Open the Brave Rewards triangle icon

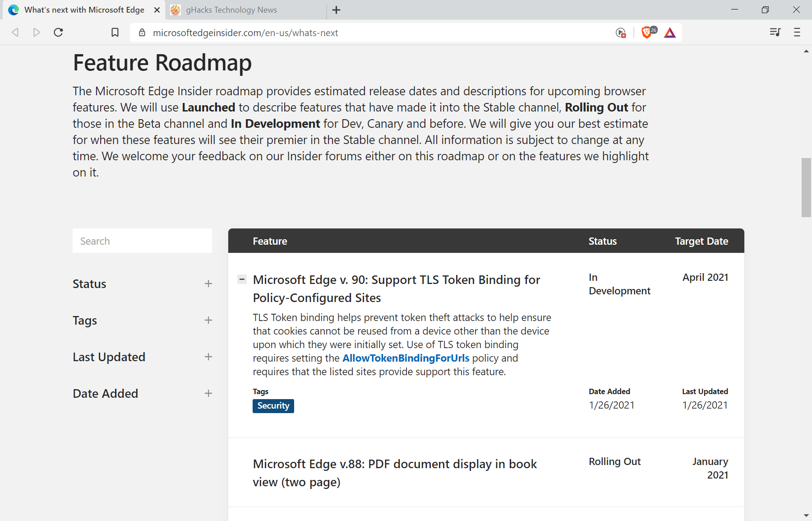coord(670,33)
